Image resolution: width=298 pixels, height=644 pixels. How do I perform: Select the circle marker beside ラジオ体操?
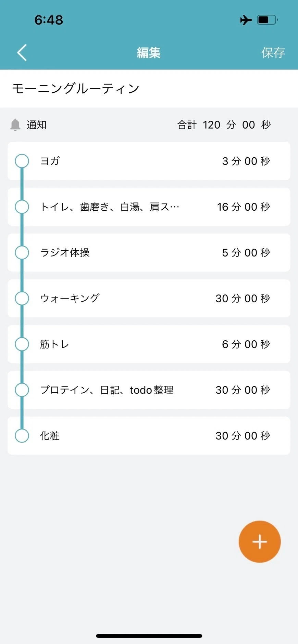coord(22,253)
